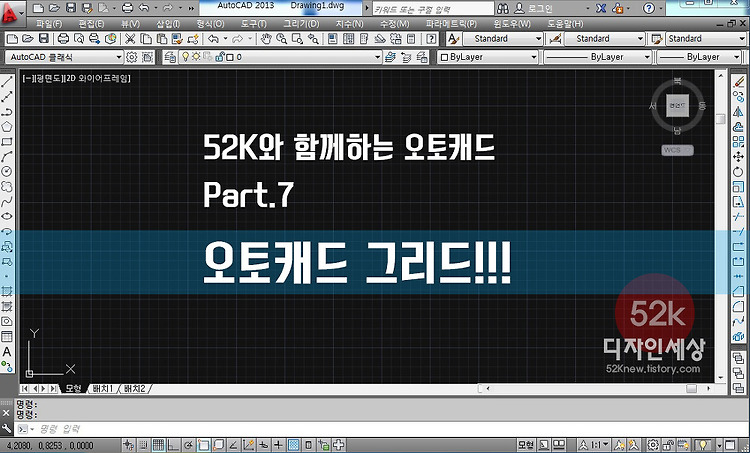750x453 pixels.
Task: Open the AutoCAD 클래식 workspace dropdown
Action: tap(64, 57)
